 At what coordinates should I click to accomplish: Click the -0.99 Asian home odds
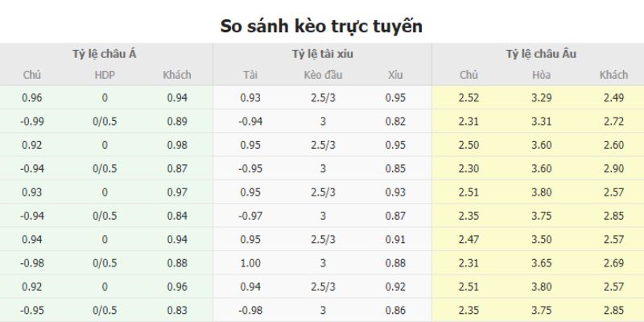tap(32, 122)
